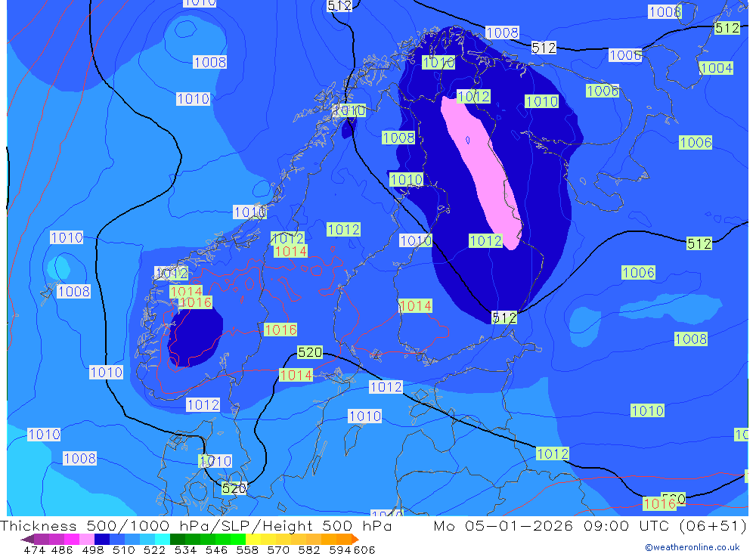756x554 pixels.
Task: Pick the light pink swatch in the legend
Action: coord(87,539)
